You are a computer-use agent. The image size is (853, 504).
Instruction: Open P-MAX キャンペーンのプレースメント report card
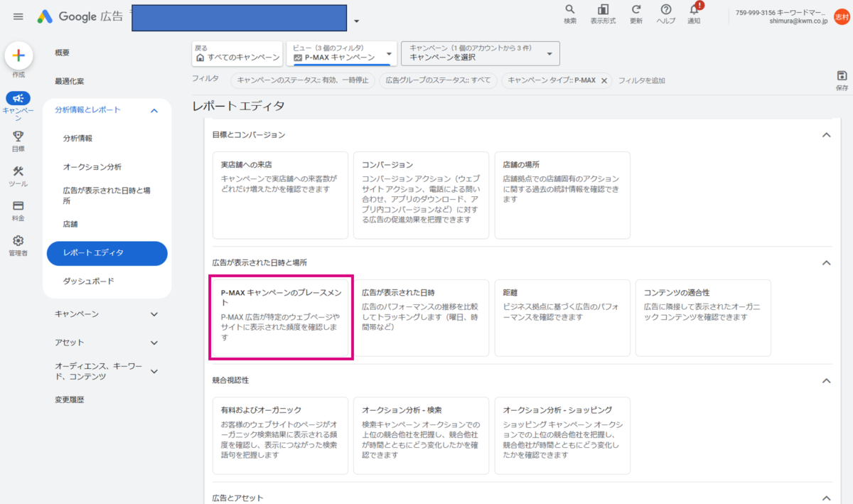[x=280, y=318]
